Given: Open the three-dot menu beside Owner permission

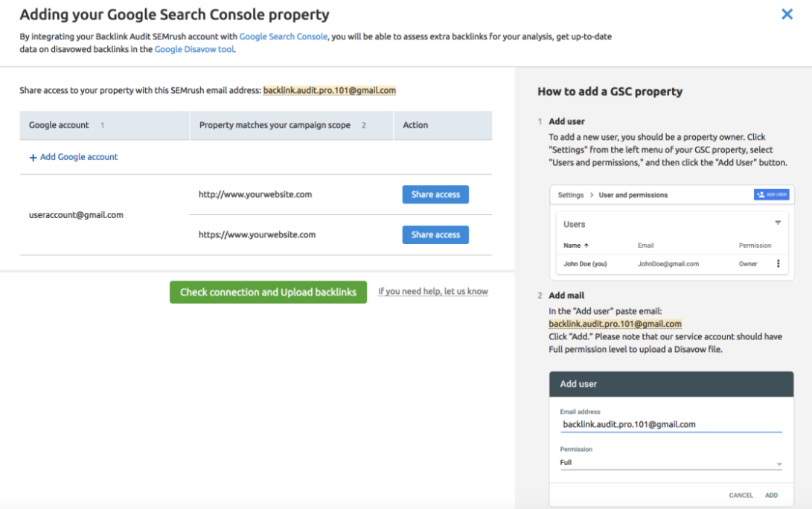Looking at the screenshot, I should click(778, 263).
